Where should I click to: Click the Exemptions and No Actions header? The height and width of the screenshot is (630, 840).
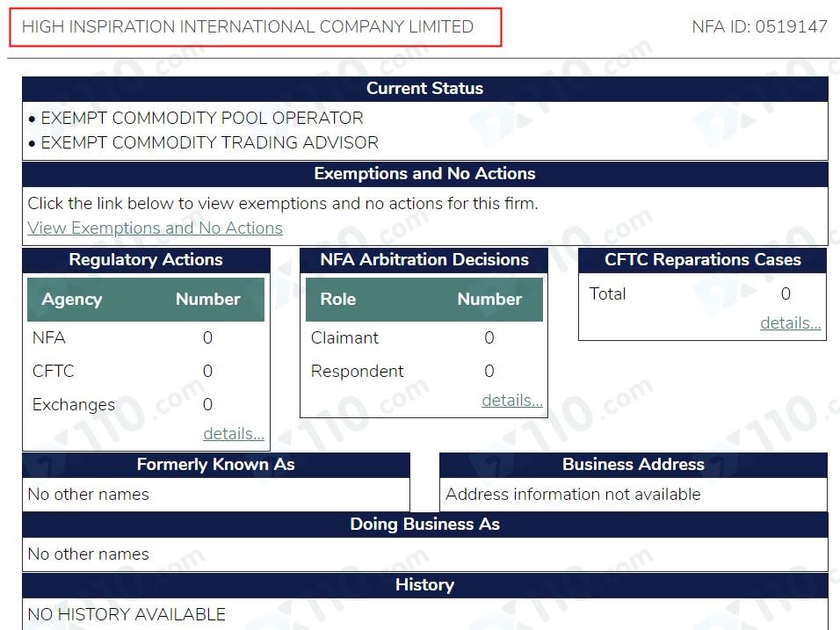(x=424, y=174)
